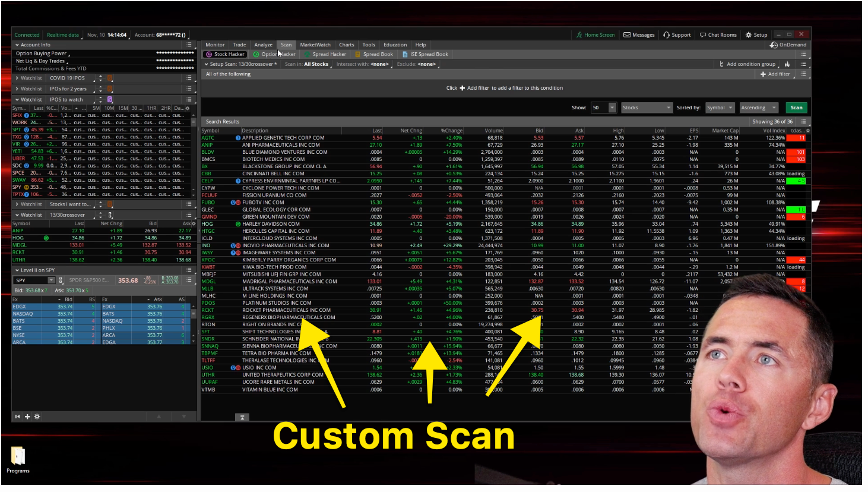Add a gadget with the plus icon in sidebar
The image size is (868, 492).
coord(27,417)
